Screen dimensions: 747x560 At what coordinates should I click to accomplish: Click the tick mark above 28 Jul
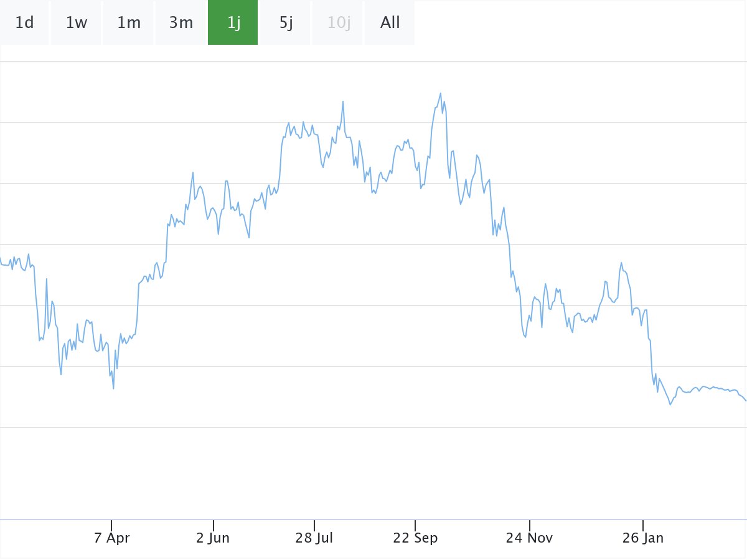[314, 526]
